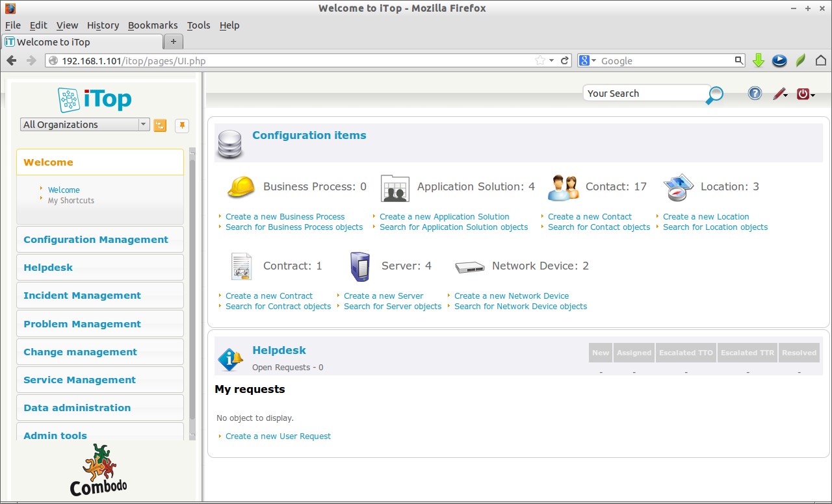Click the Helpdesk info bell icon

[230, 359]
